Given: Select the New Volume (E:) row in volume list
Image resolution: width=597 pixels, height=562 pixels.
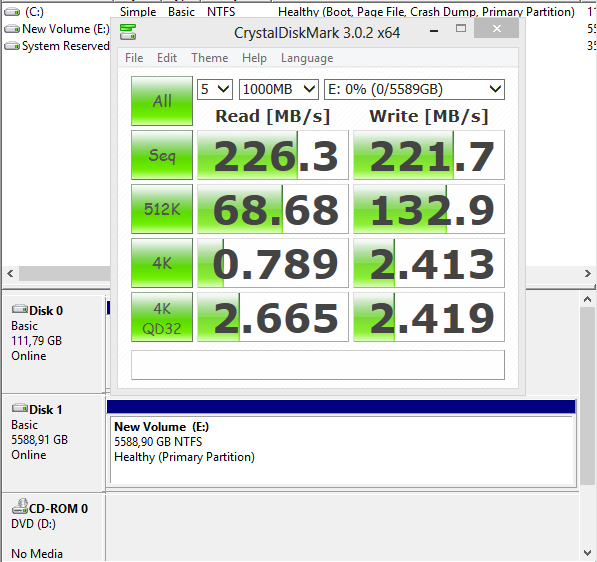Looking at the screenshot, I should [56, 29].
